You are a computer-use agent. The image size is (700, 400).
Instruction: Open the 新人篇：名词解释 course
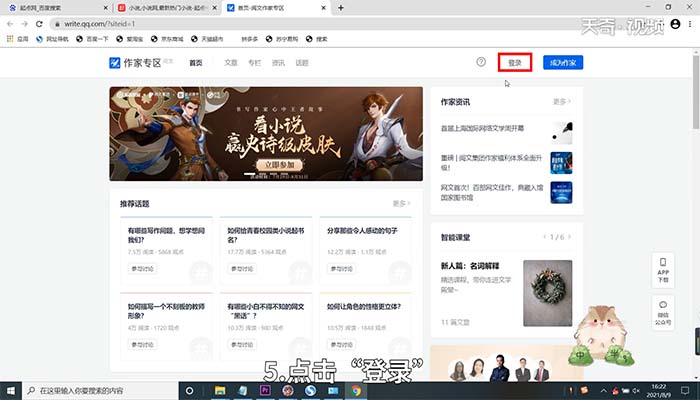click(470, 266)
